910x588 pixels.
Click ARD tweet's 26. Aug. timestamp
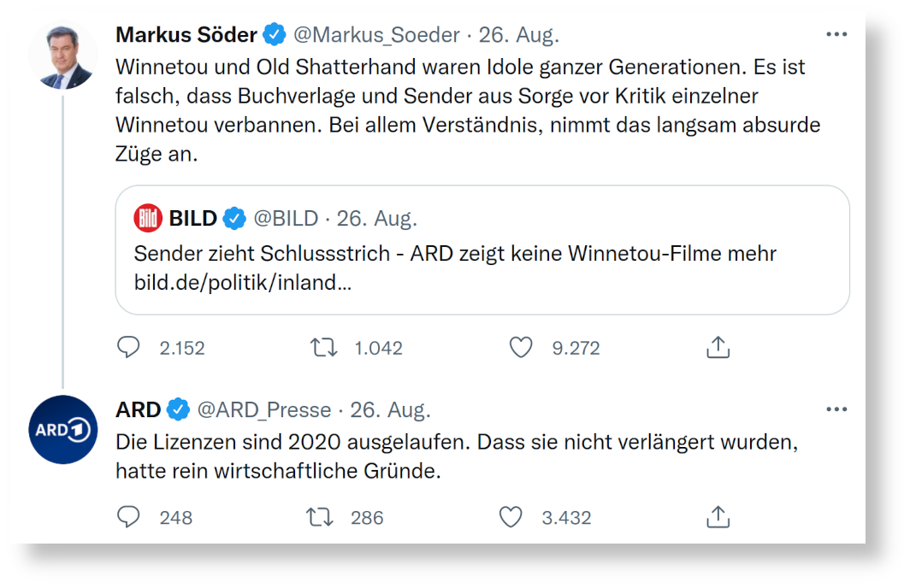point(390,409)
